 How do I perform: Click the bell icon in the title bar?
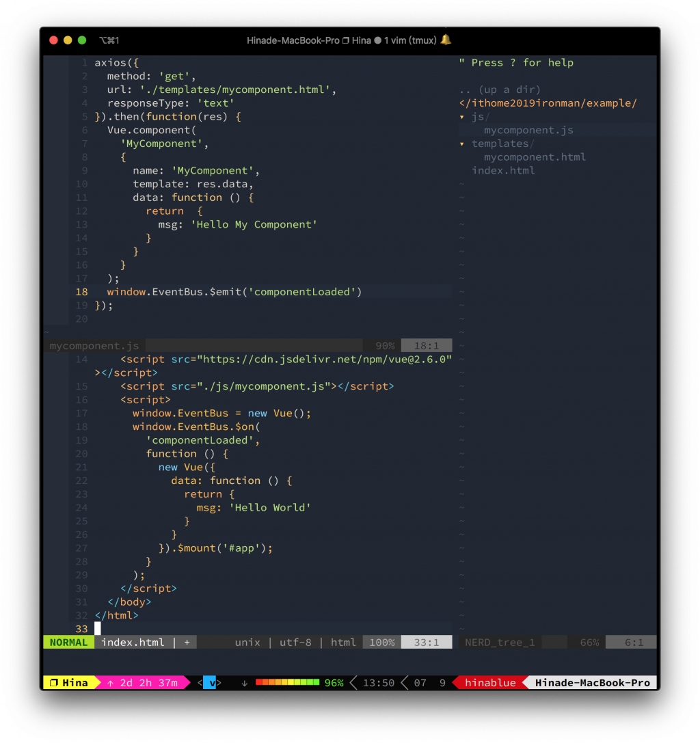pos(446,40)
